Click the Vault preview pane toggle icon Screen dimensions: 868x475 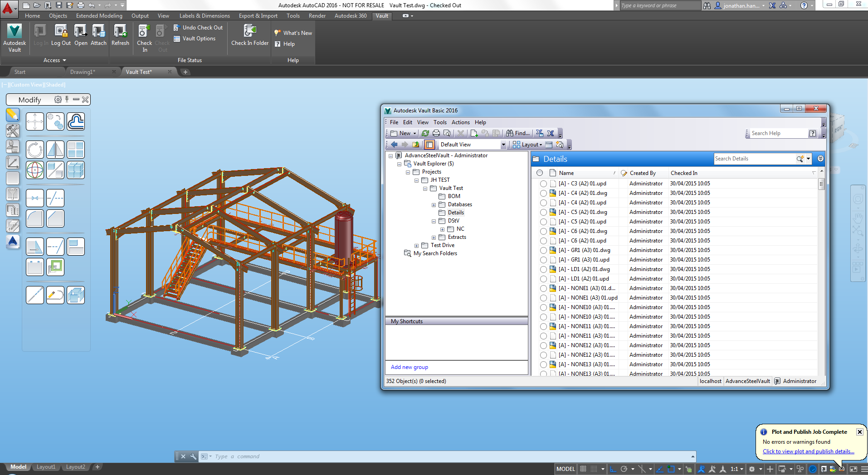[x=429, y=145]
